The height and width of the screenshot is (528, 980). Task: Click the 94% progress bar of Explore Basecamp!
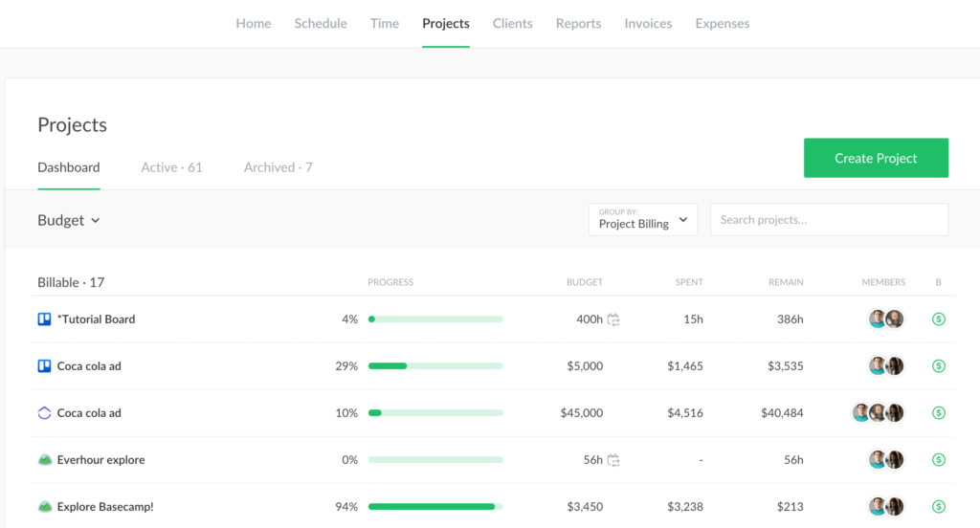tap(435, 507)
